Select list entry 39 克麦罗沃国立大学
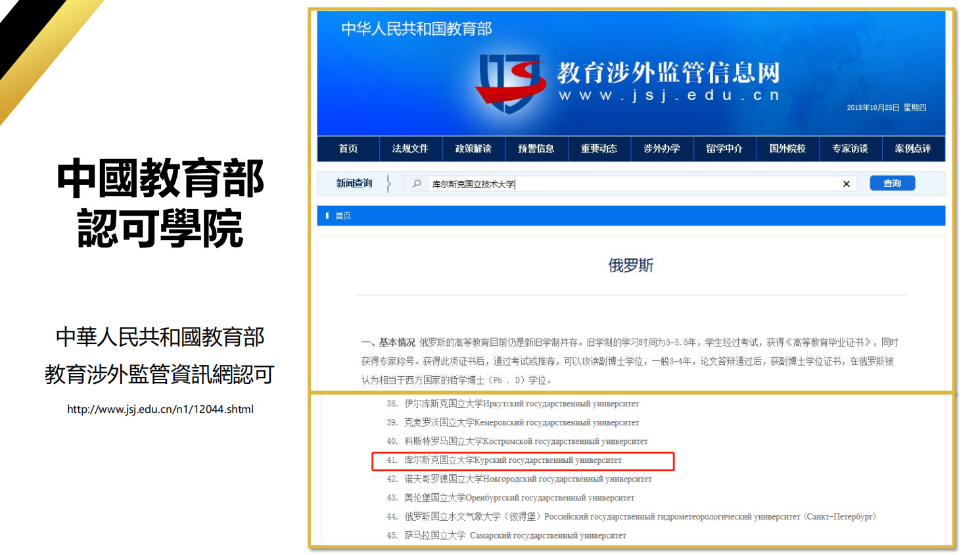 513,423
